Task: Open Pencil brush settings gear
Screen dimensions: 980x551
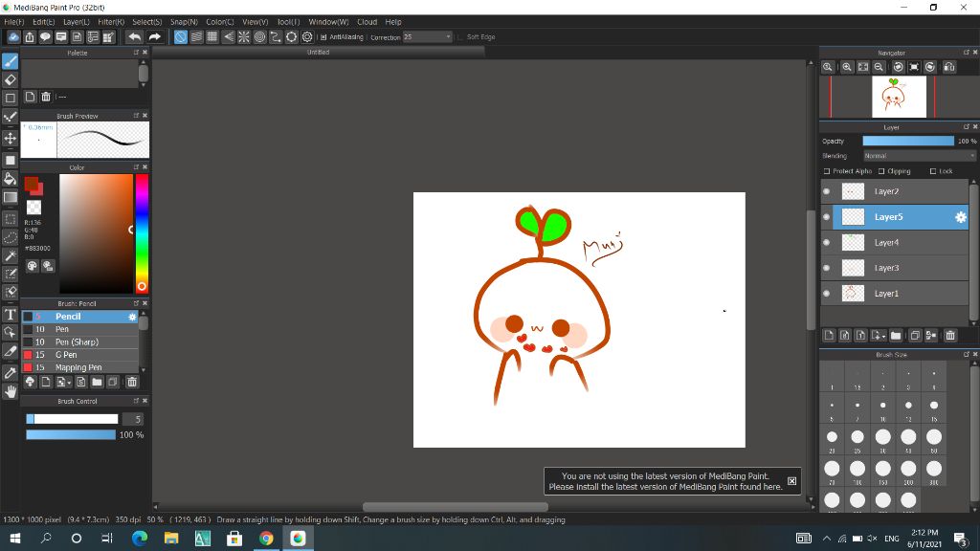Action: (132, 317)
